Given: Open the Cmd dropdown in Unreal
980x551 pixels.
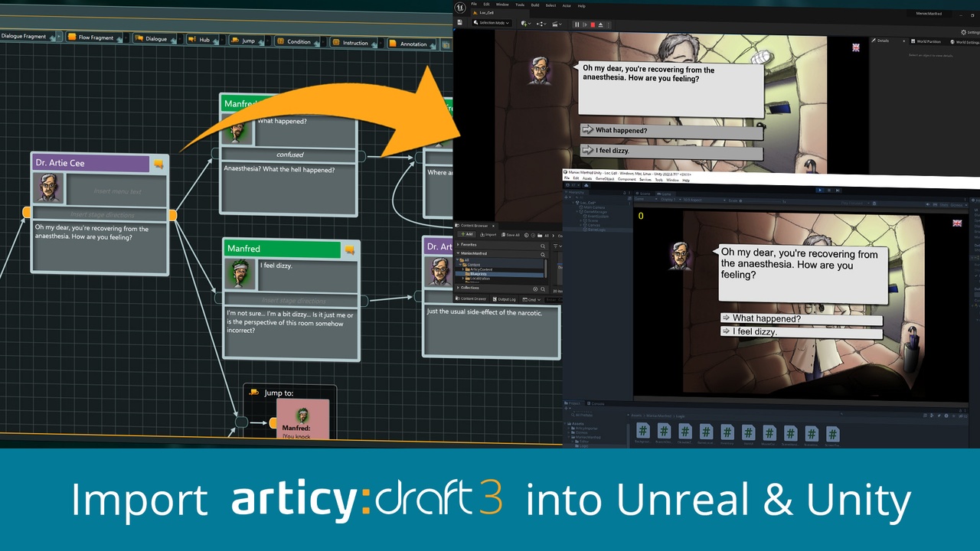Looking at the screenshot, I should 531,299.
